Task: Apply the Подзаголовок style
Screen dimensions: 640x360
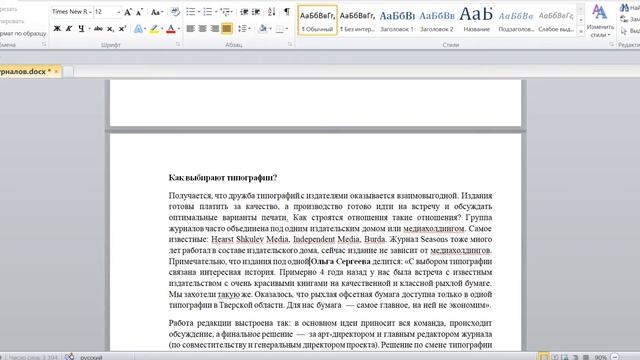Action: click(x=516, y=20)
